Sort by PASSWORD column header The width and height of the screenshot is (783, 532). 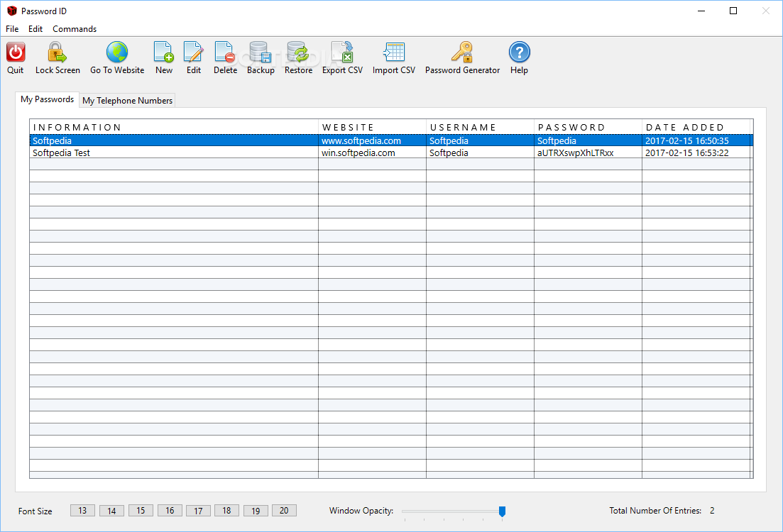point(588,127)
